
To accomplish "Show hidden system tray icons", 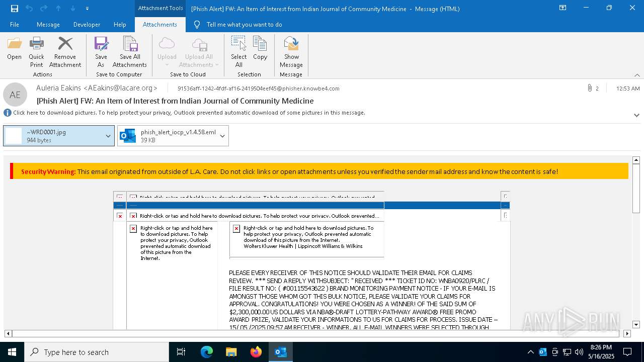I will [x=530, y=352].
